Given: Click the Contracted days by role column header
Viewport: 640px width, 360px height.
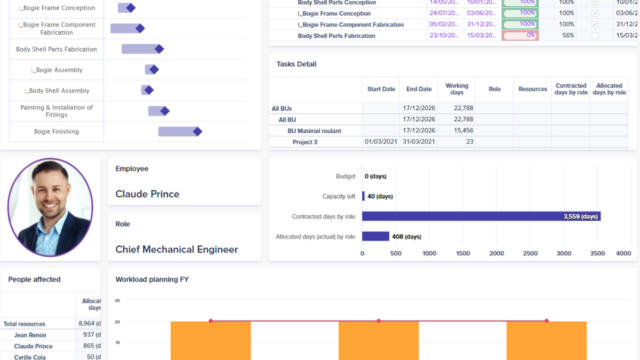Looking at the screenshot, I should coord(571,89).
